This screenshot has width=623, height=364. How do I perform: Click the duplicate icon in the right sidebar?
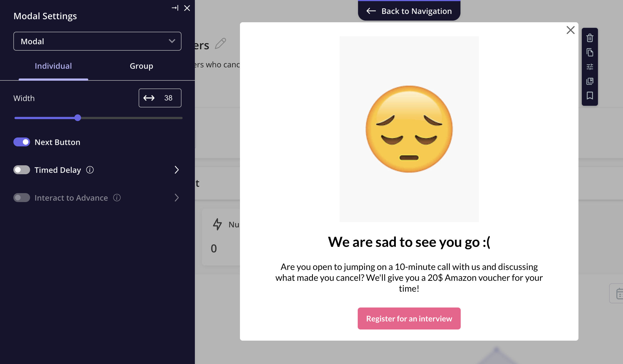(x=590, y=52)
